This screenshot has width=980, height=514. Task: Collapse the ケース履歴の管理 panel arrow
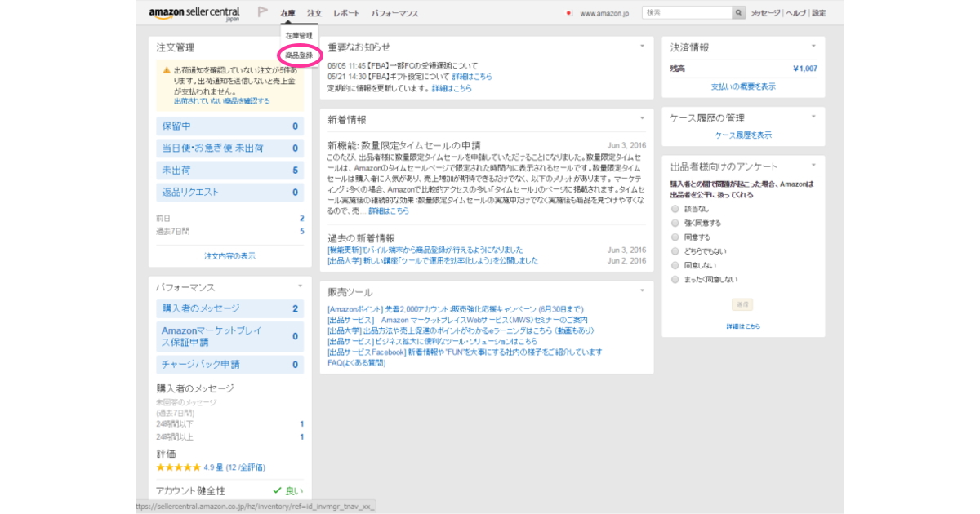click(x=813, y=117)
